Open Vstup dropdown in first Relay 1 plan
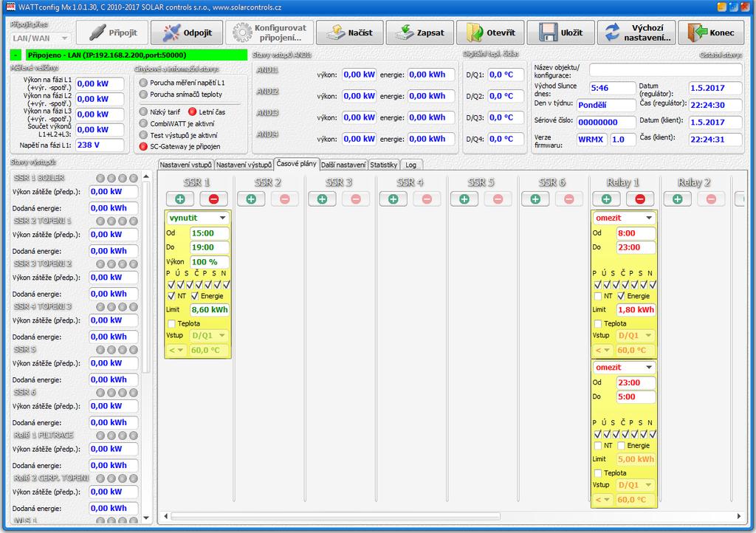Image resolution: width=756 pixels, height=533 pixels. pyautogui.click(x=636, y=335)
